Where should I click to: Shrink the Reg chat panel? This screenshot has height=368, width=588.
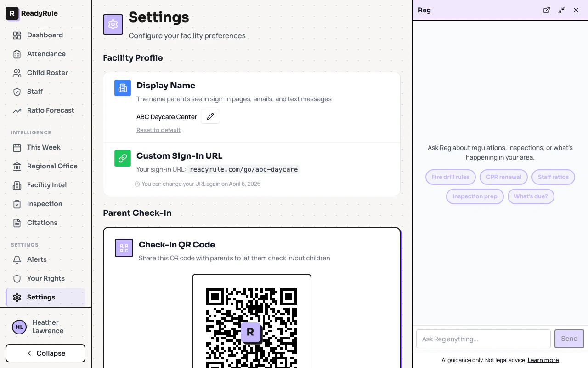(561, 10)
